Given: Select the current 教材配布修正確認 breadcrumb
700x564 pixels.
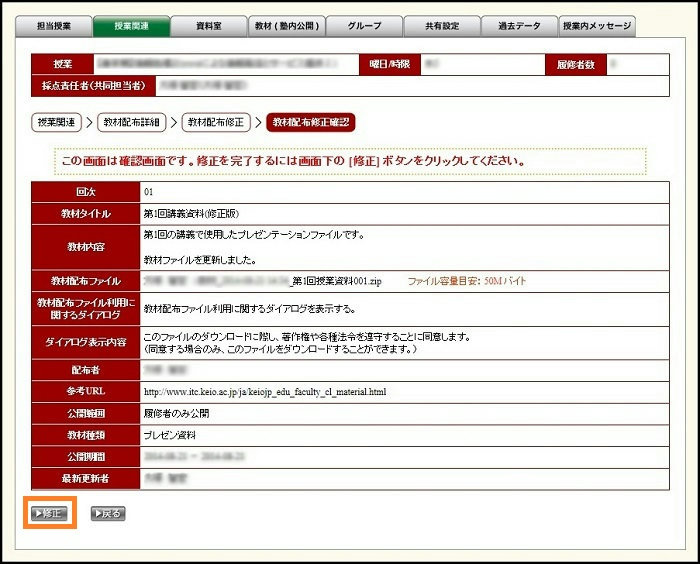Looking at the screenshot, I should [311, 122].
